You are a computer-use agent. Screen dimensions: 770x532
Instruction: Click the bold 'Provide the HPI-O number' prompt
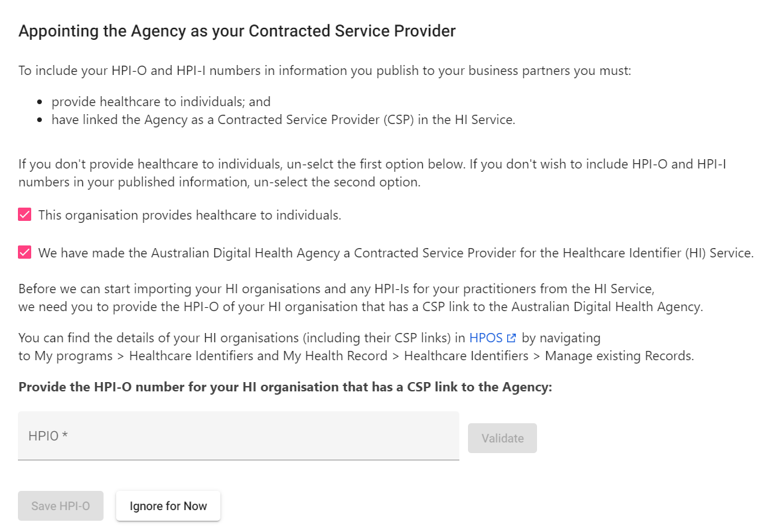(285, 387)
